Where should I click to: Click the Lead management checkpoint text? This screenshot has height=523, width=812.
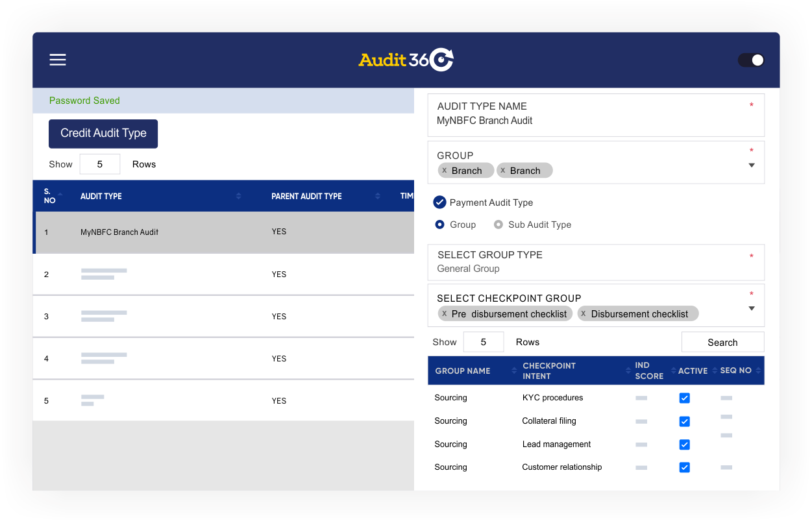[x=556, y=444]
